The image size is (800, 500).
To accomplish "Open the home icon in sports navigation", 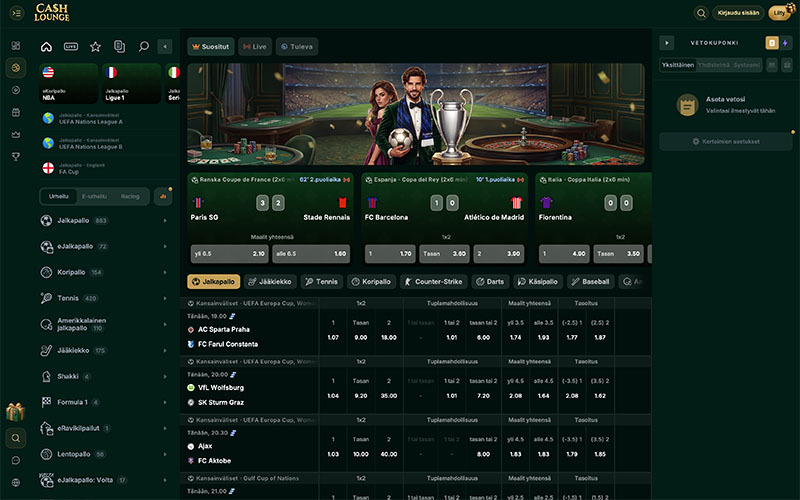I will (x=46, y=47).
